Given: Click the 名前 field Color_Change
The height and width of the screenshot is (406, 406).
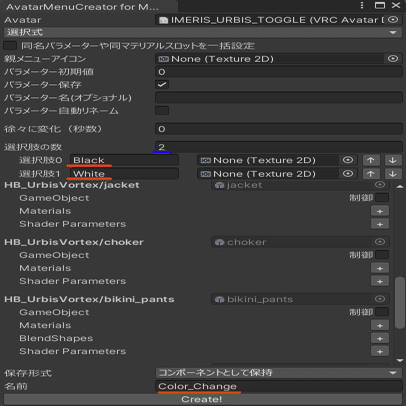Looking at the screenshot, I should coord(279,386).
